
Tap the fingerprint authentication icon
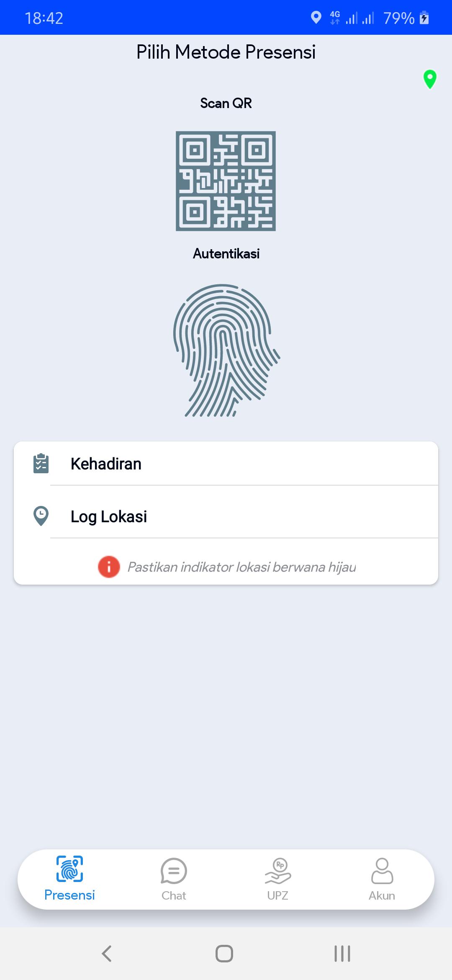(226, 351)
